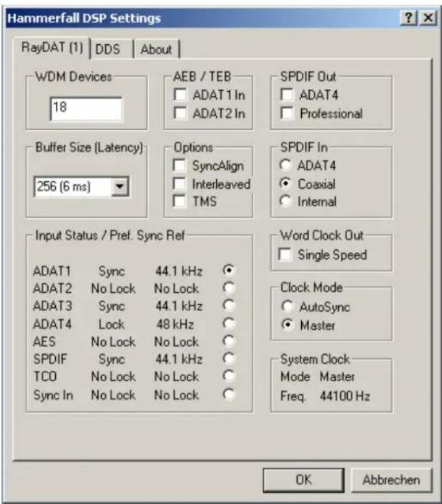The height and width of the screenshot is (504, 442).
Task: Click the Abbrechen button
Action: tap(391, 480)
